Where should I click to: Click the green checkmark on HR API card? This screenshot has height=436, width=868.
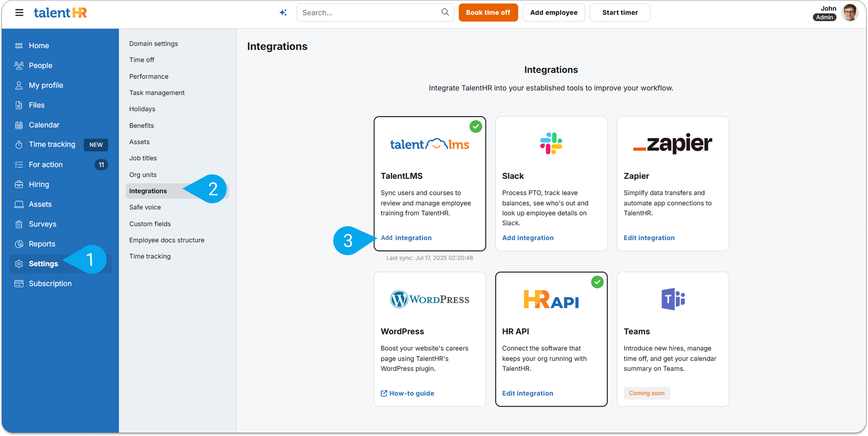click(597, 282)
